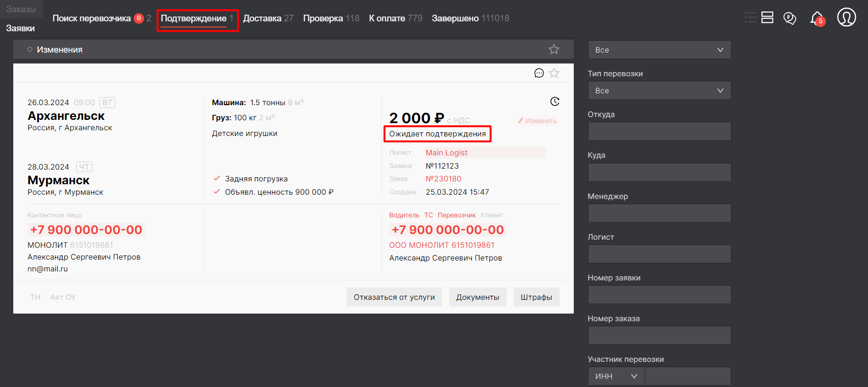Switch to Поиск перевозчика tab
Screen dimensions: 868x387
[x=91, y=18]
